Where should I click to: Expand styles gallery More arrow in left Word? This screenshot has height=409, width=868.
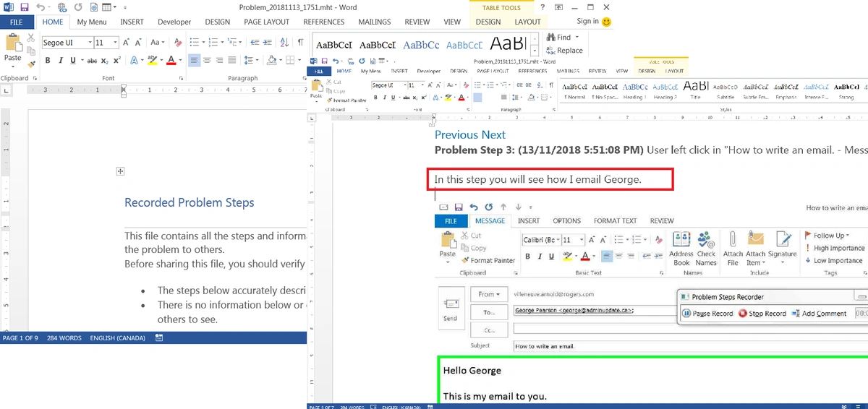(x=535, y=52)
